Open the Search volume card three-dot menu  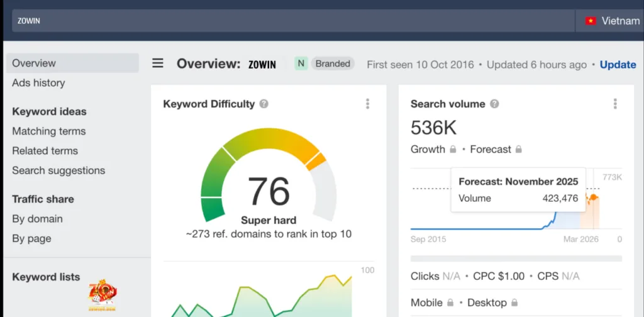(614, 104)
